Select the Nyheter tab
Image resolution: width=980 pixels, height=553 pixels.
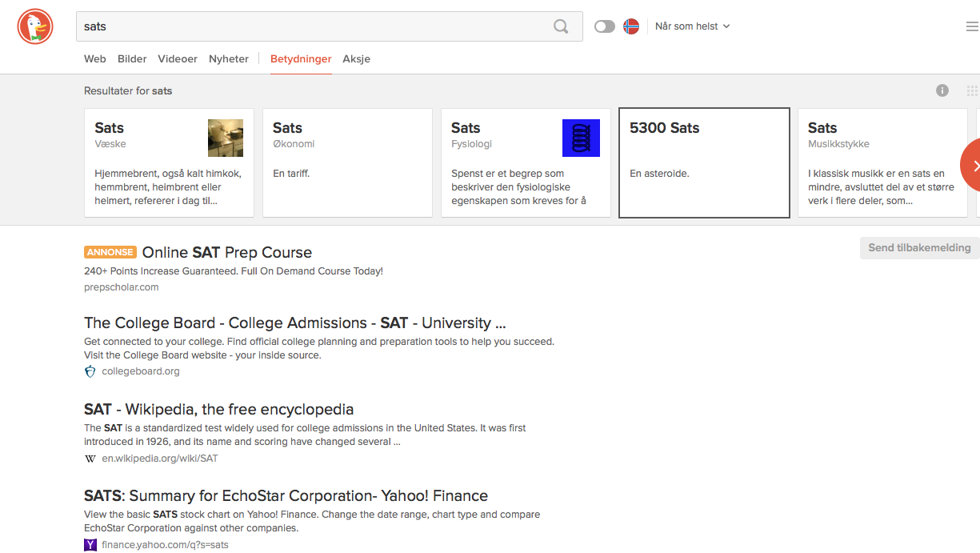[229, 58]
